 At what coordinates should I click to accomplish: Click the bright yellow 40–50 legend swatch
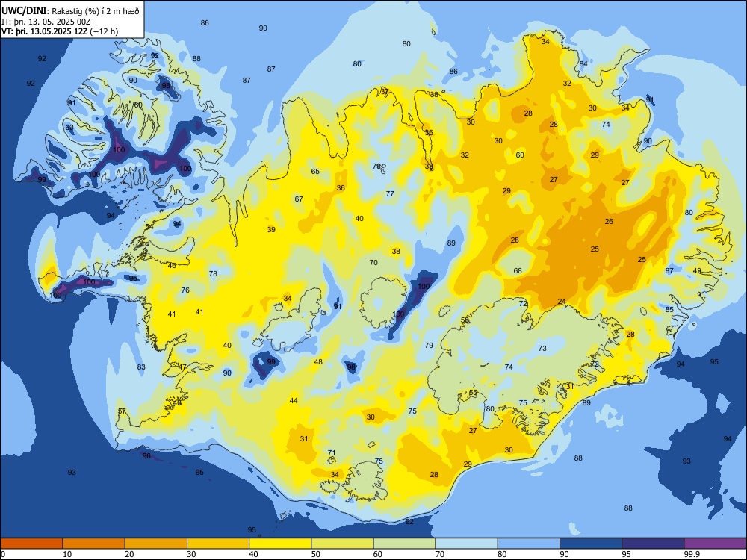point(280,544)
